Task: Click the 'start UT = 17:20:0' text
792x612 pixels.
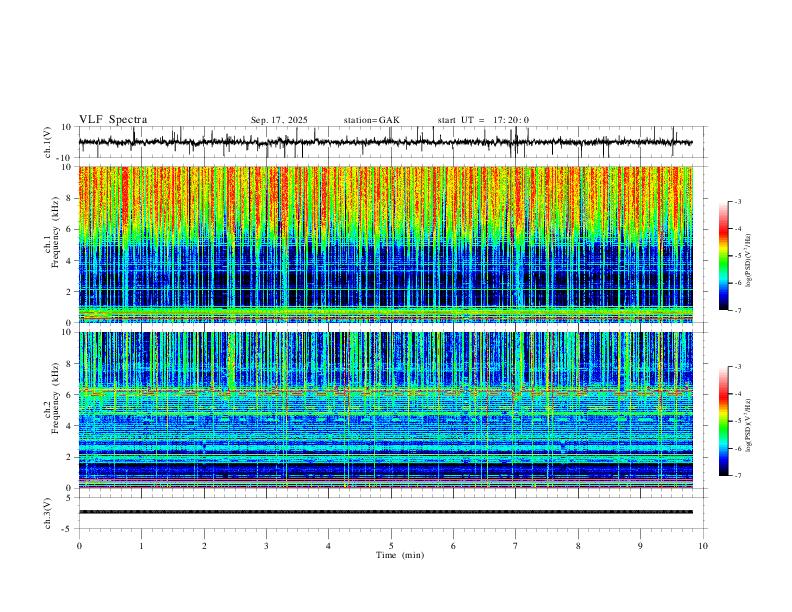Action: tap(483, 120)
